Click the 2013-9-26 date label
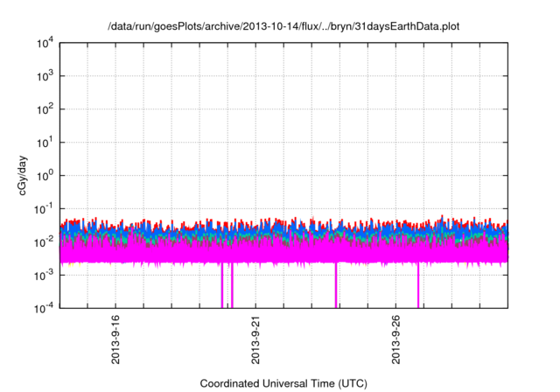Image resolution: width=560 pixels, height=392 pixels. [x=395, y=339]
